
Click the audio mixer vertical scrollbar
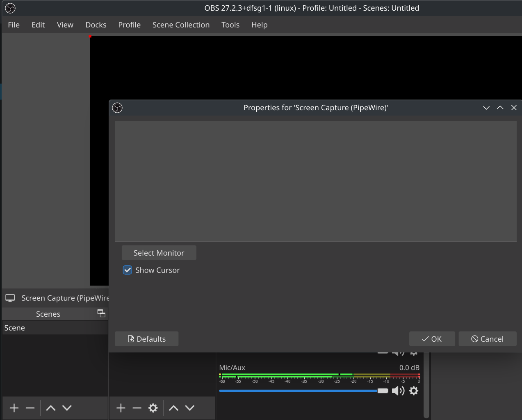click(426, 385)
